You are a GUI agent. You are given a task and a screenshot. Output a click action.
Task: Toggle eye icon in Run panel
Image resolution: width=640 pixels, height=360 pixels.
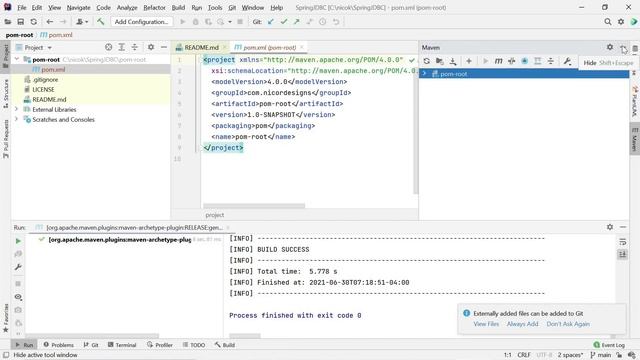point(18,297)
